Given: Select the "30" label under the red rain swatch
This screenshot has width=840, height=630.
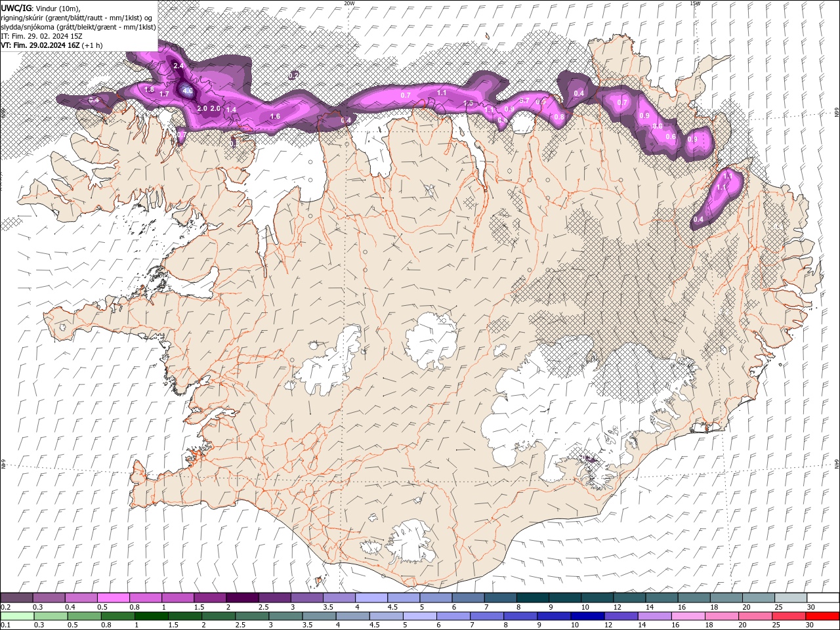Looking at the screenshot, I should click(811, 625).
